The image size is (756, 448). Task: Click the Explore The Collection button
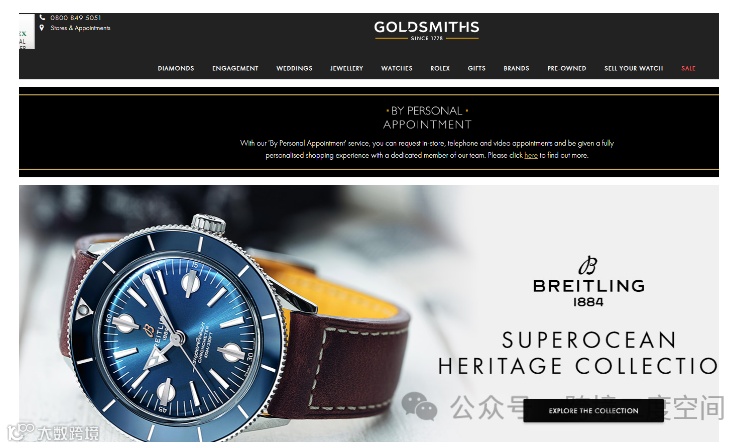(594, 411)
